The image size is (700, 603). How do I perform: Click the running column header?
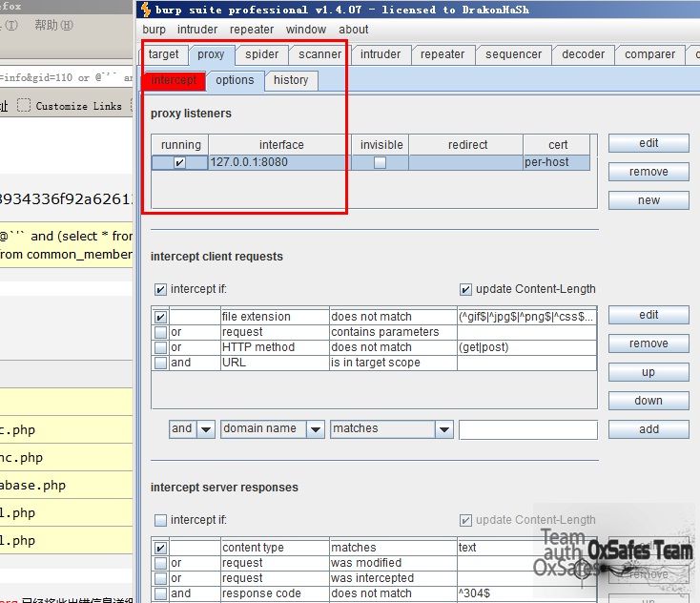(x=180, y=145)
